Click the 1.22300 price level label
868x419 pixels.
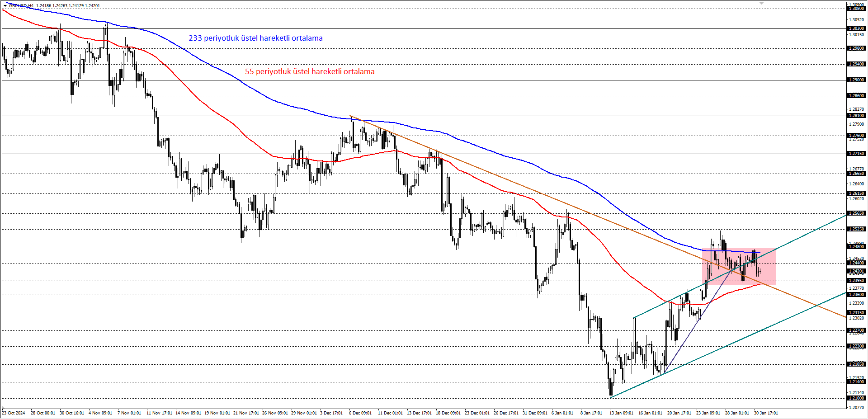[856, 346]
